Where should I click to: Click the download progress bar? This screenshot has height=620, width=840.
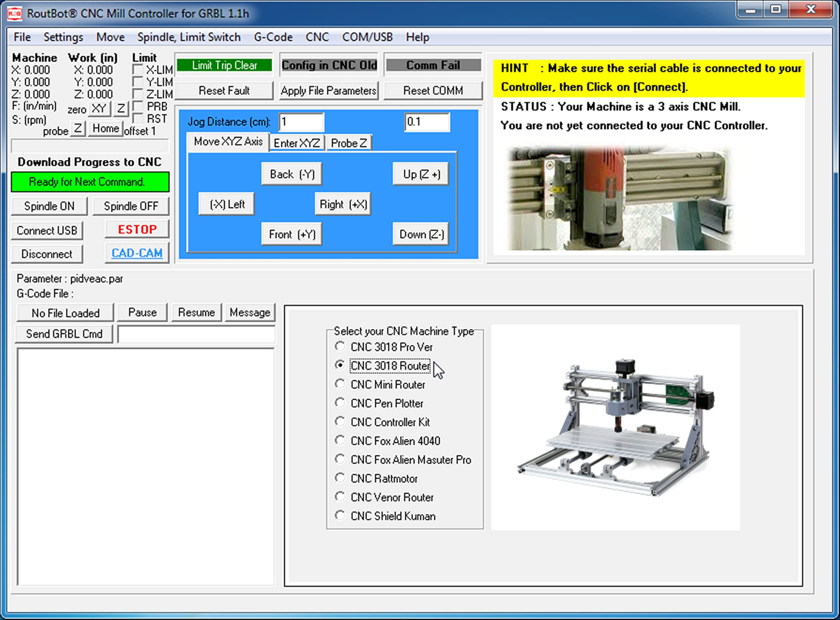[90, 146]
